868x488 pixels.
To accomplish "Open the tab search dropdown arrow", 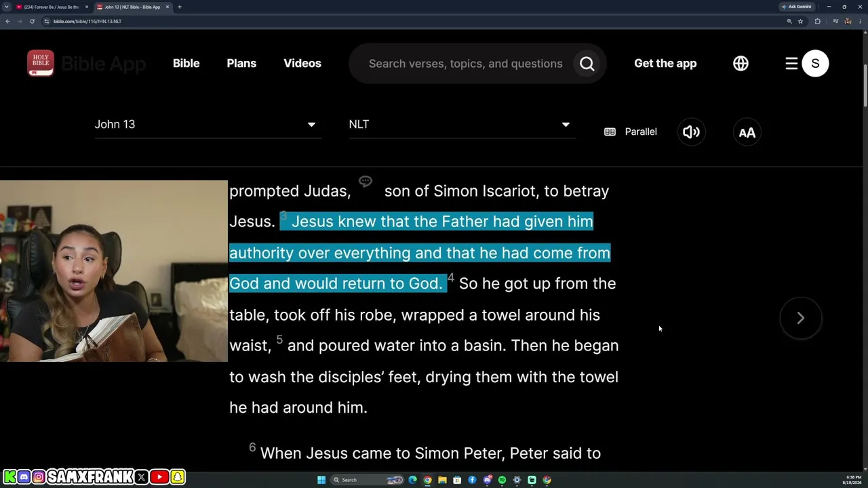I will [x=6, y=7].
